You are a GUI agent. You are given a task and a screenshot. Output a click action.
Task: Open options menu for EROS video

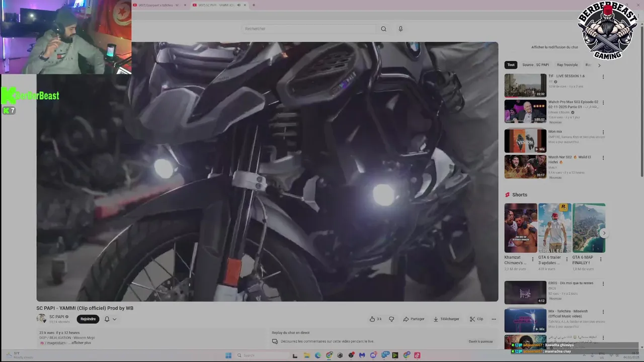point(603,284)
